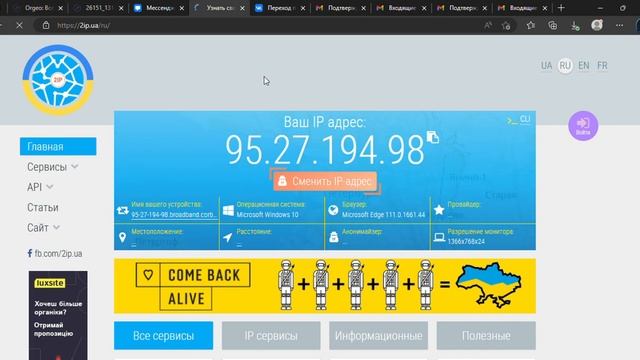Click the provider star icon
The image size is (640, 360).
439,210
